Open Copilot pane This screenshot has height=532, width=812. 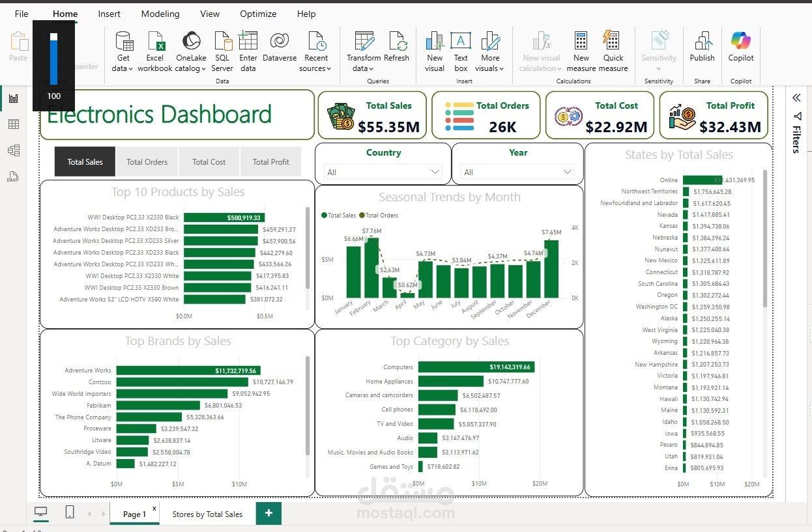coord(741,47)
